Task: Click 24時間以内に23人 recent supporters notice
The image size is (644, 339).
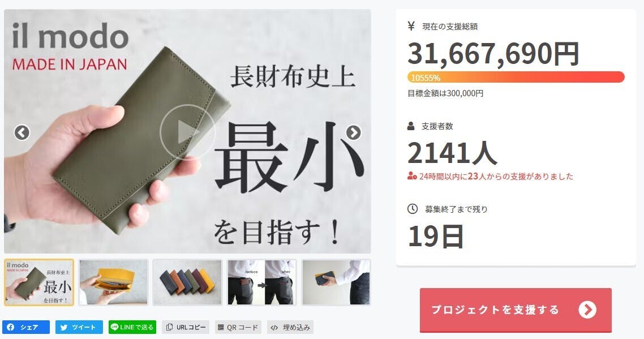Action: 491,176
